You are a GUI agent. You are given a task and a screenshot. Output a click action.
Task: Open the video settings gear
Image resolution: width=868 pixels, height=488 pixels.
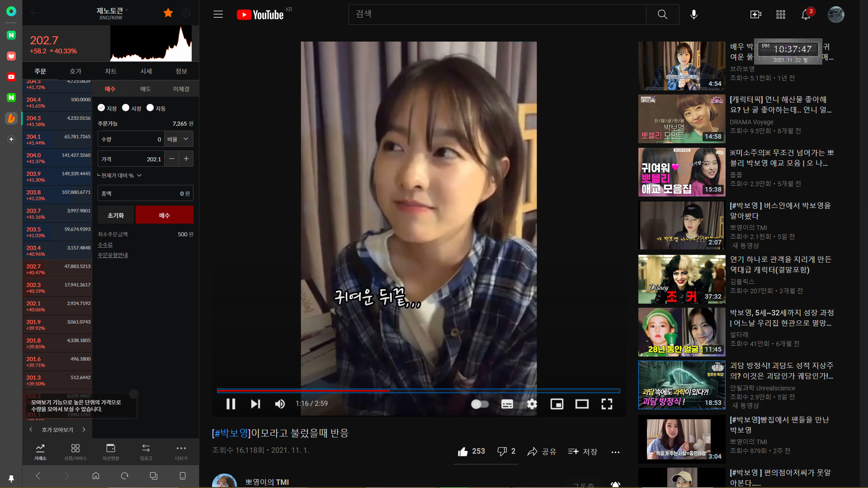click(532, 404)
